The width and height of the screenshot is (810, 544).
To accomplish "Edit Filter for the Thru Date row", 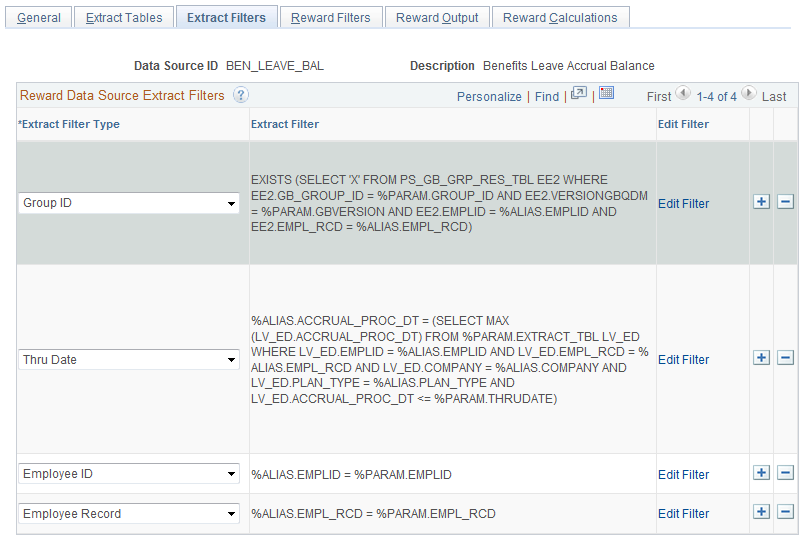I will 683,360.
